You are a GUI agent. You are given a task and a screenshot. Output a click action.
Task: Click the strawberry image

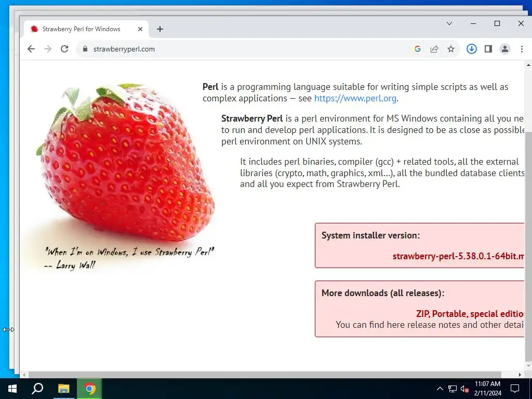(x=126, y=162)
